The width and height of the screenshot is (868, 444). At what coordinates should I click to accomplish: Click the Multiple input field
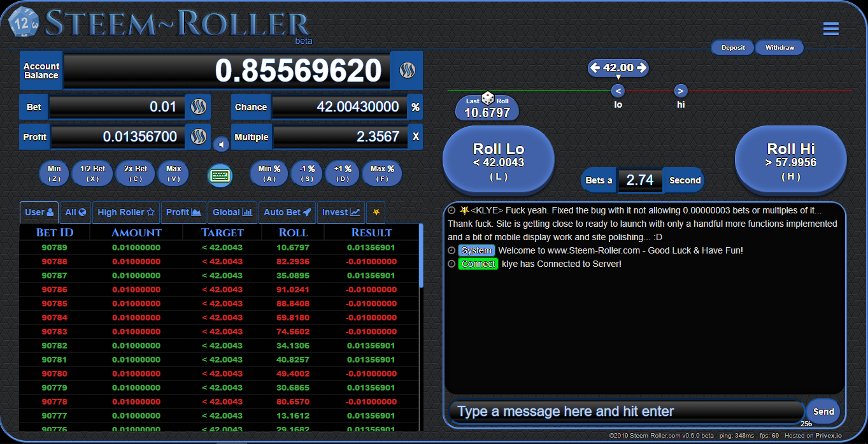[340, 137]
